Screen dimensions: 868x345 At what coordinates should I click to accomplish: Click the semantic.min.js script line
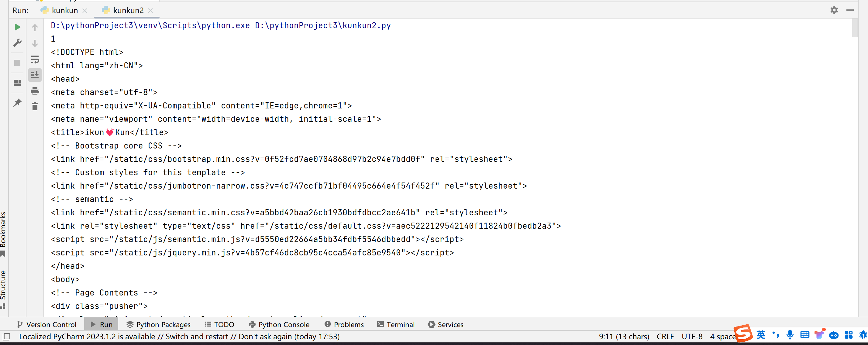click(x=257, y=239)
